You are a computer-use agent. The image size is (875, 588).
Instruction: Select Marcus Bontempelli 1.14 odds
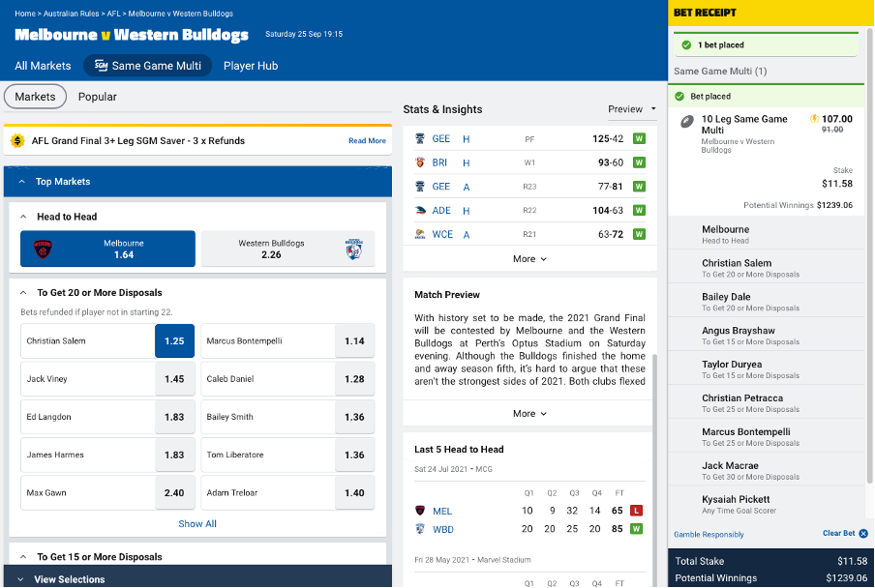point(354,341)
